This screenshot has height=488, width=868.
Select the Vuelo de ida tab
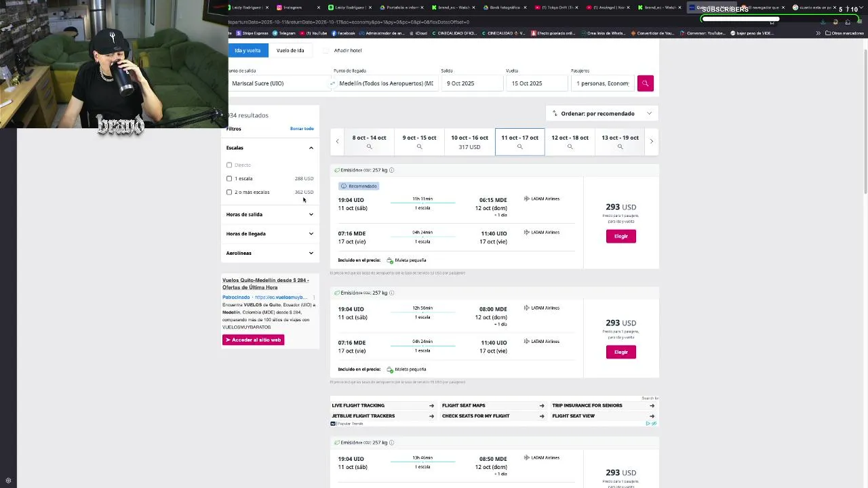(290, 50)
